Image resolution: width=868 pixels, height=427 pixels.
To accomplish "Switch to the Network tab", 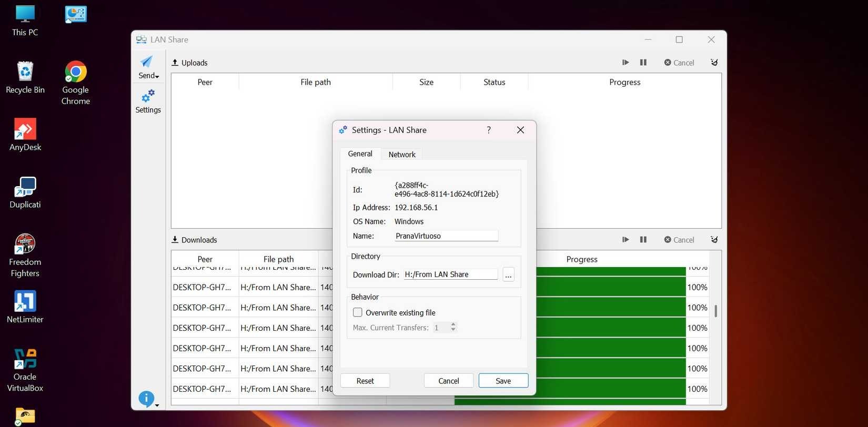I will [402, 155].
